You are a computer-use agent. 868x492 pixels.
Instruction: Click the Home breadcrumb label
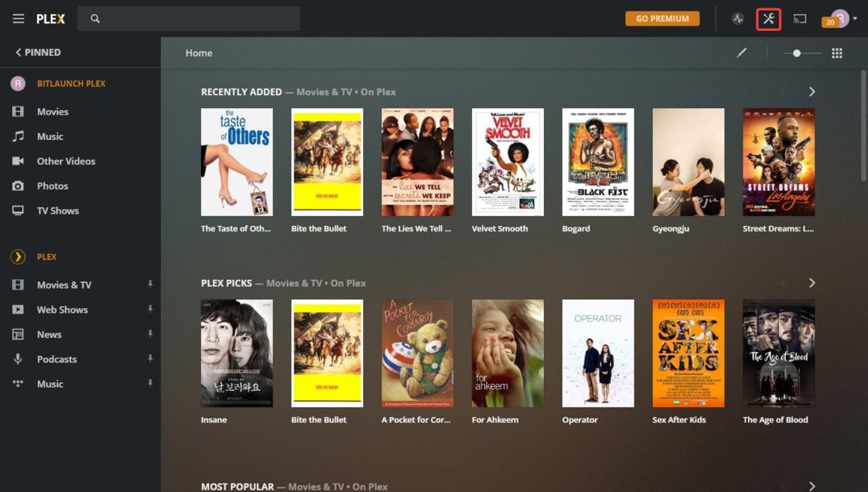click(x=199, y=53)
